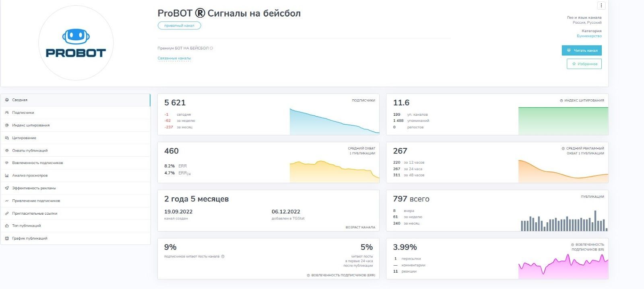644x289 pixels.
Task: Click the bar chart icon for Анализ просмотров
Action: pyautogui.click(x=7, y=176)
